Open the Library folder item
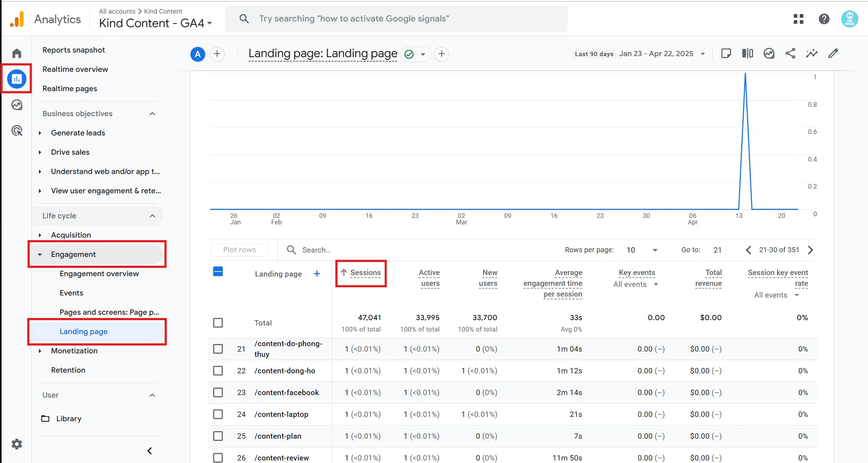868x463 pixels. pyautogui.click(x=62, y=419)
